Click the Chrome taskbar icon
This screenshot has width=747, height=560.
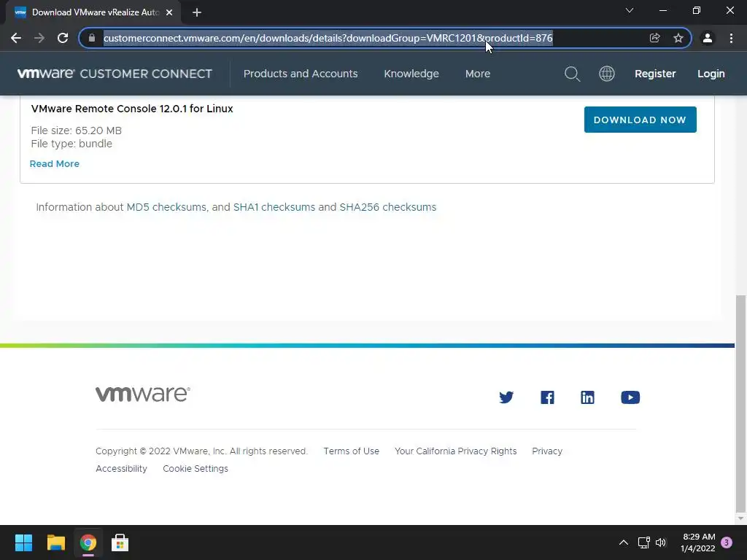click(x=88, y=542)
